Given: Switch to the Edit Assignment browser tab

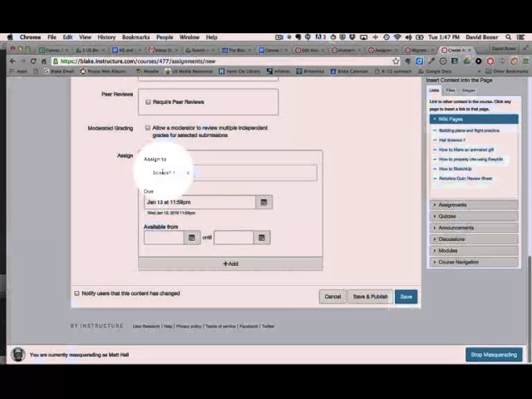Looking at the screenshot, I should pos(309,50).
